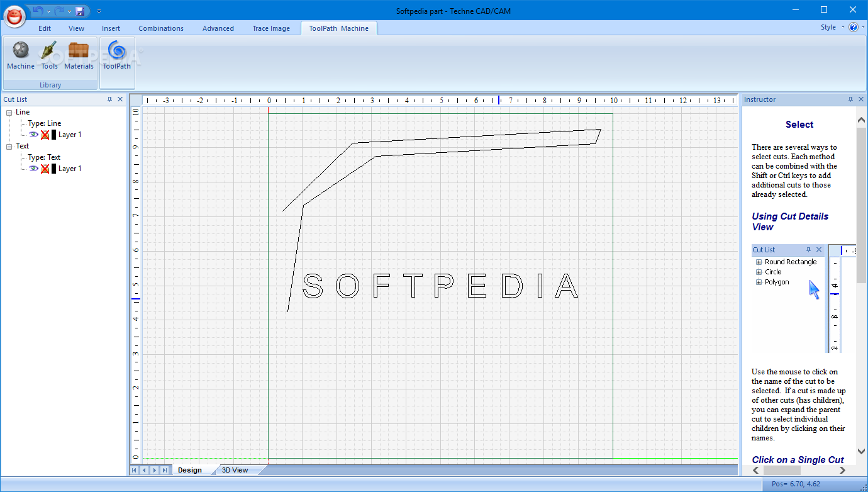Switch to the Advanced ribbon tab
This screenshot has width=868, height=492.
(x=218, y=28)
